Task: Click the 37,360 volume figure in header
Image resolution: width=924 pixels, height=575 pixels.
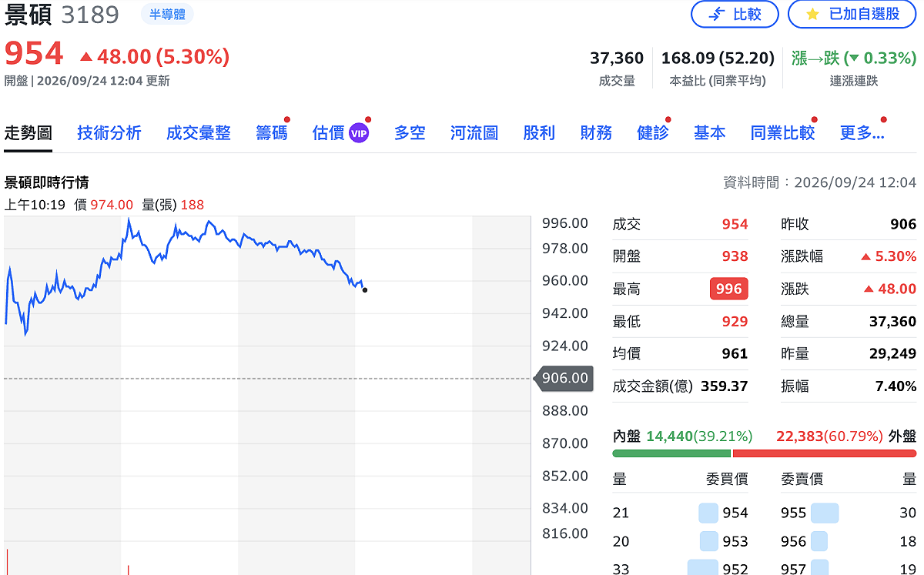Action: pyautogui.click(x=617, y=58)
